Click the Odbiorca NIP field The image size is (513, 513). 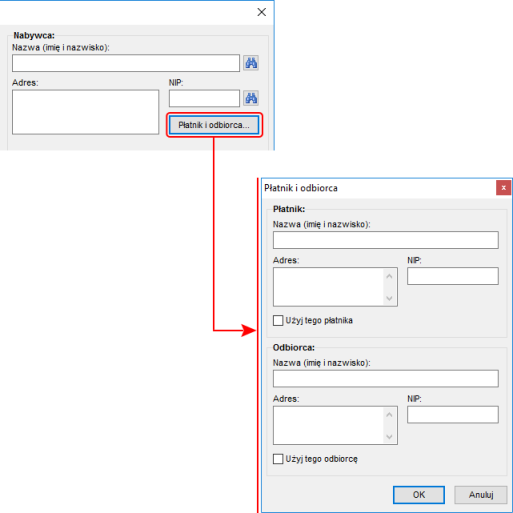(x=453, y=415)
